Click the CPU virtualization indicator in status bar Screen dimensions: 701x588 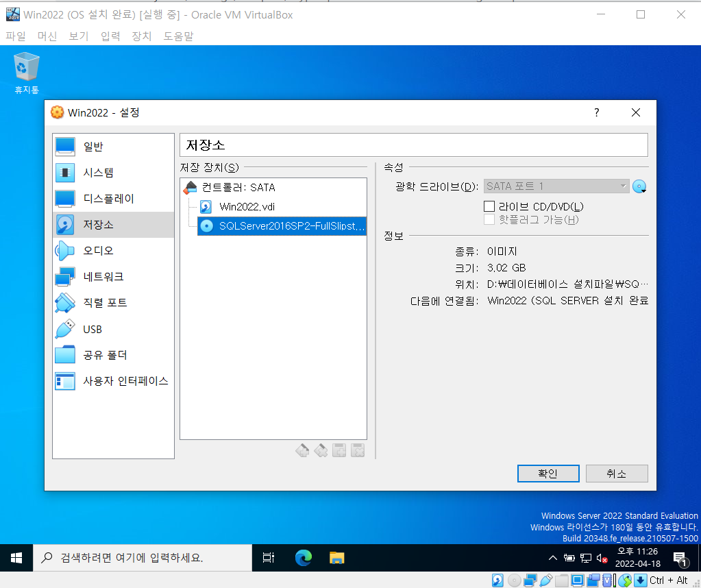pos(608,580)
